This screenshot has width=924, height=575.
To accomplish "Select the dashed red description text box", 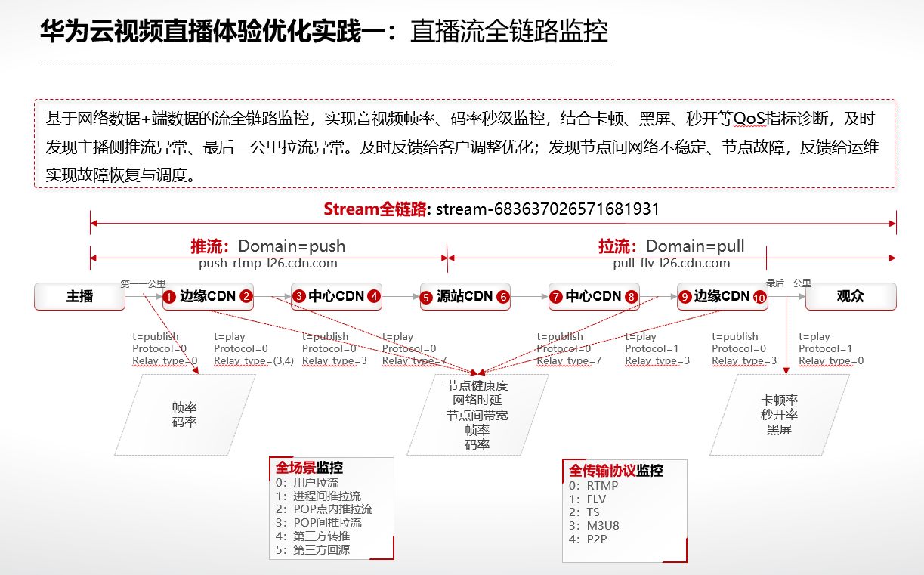I will [465, 144].
